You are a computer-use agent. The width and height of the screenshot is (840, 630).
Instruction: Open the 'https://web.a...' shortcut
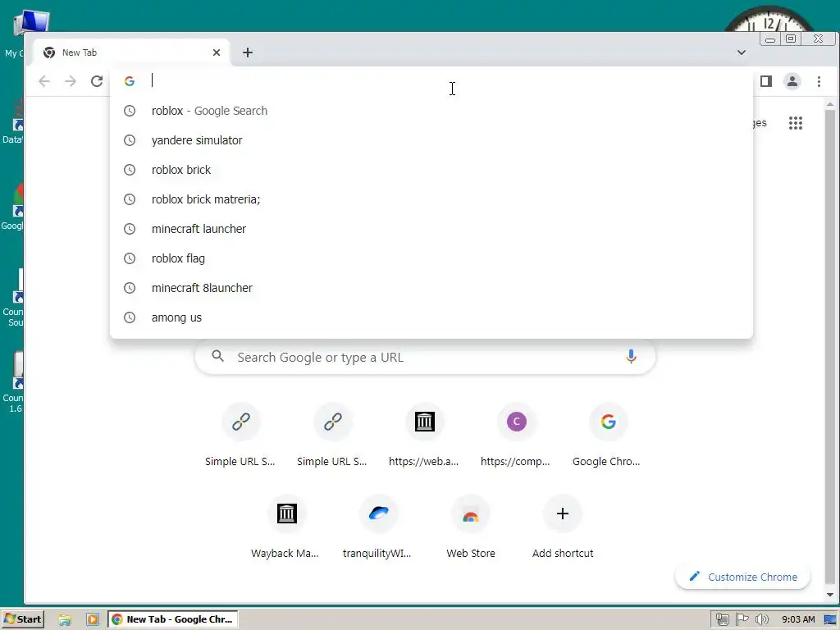coord(424,436)
